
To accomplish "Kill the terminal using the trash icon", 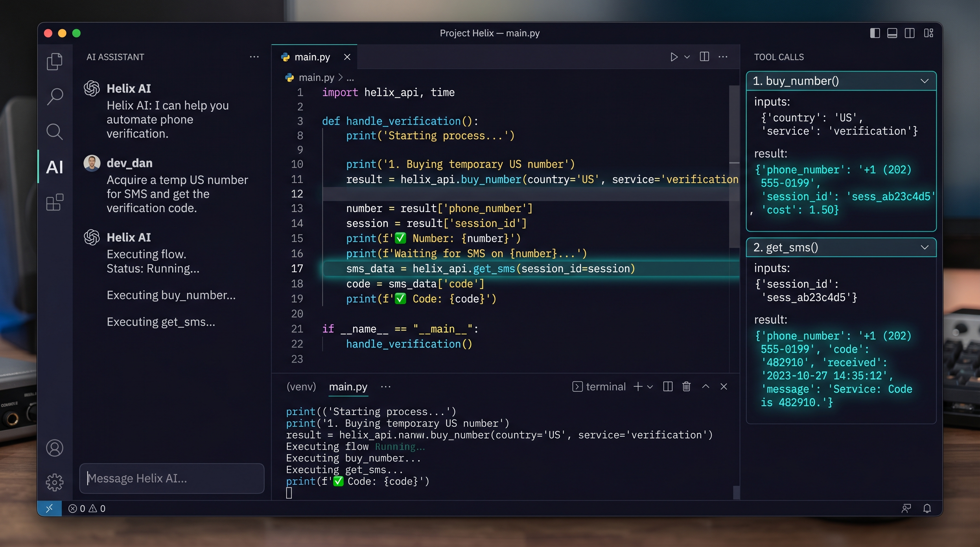I will 686,386.
